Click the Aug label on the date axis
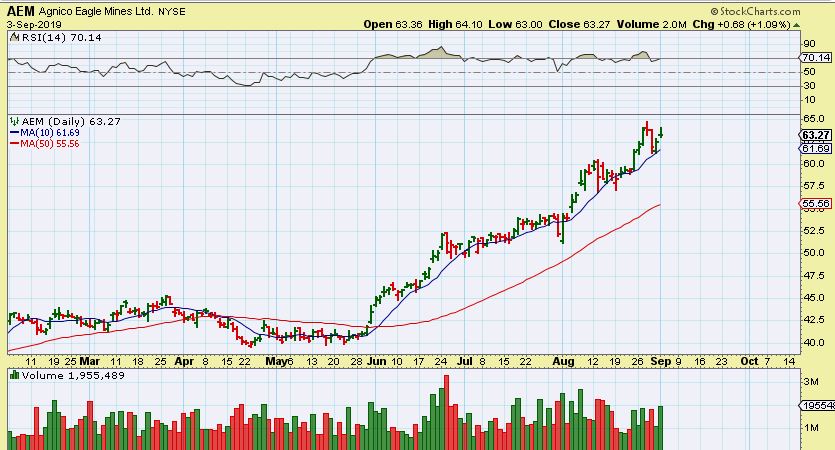 pyautogui.click(x=563, y=361)
